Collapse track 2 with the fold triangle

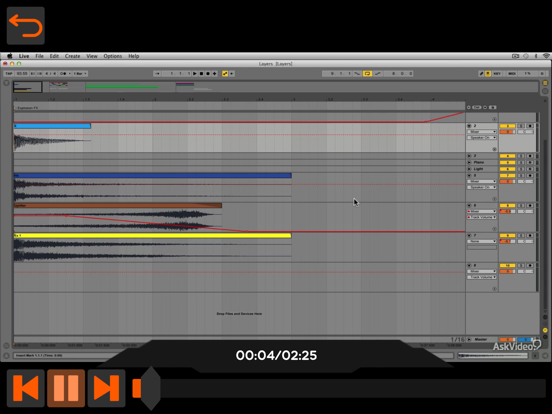click(469, 126)
